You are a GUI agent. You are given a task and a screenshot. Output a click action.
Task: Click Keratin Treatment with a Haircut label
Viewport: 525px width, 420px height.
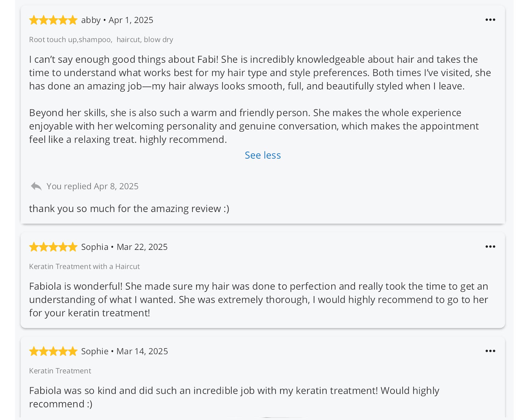point(84,267)
